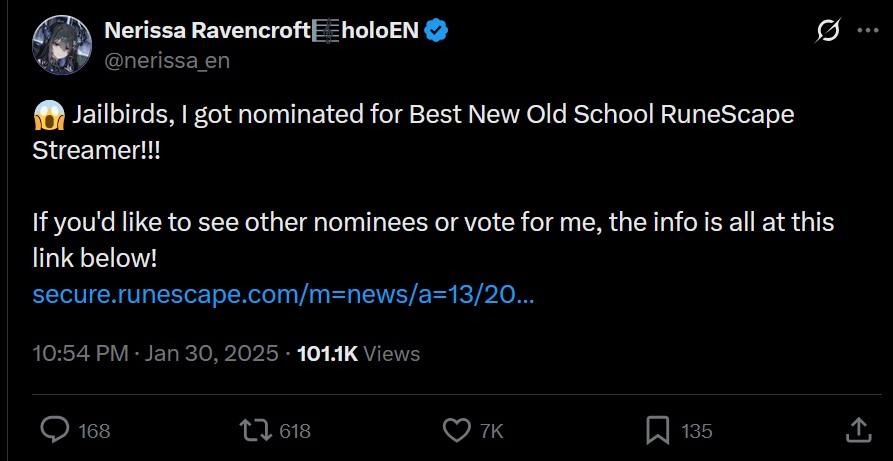Click the 618 reposts count
The height and width of the screenshot is (461, 893).
[x=295, y=431]
